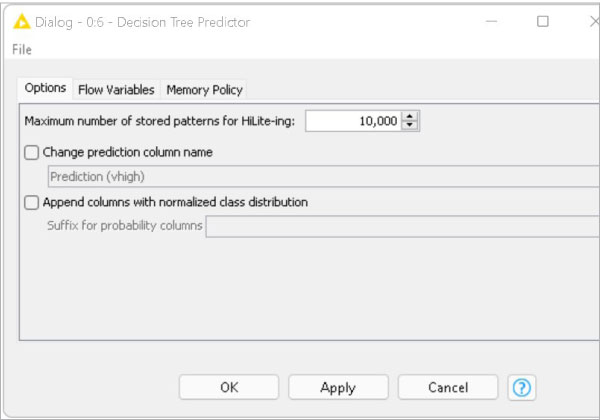Decrease stored patterns with spinner down arrow
Image resolution: width=600 pixels, height=420 pixels.
(x=410, y=126)
